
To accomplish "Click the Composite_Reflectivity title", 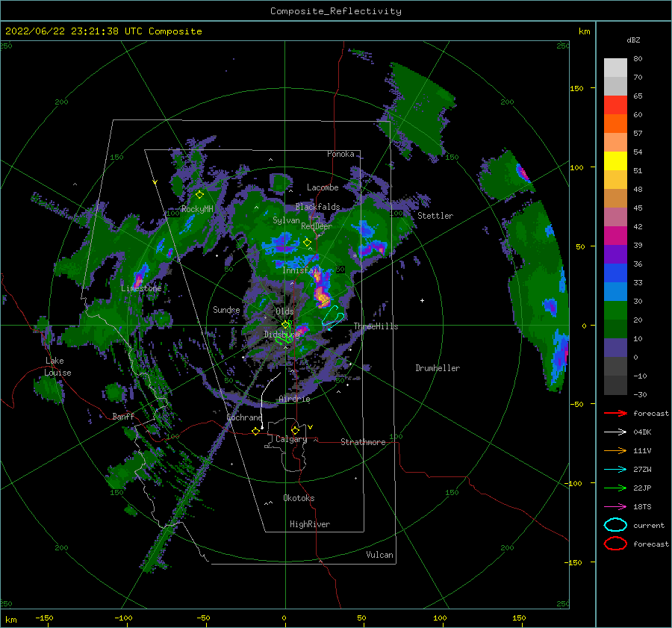I will click(x=336, y=11).
